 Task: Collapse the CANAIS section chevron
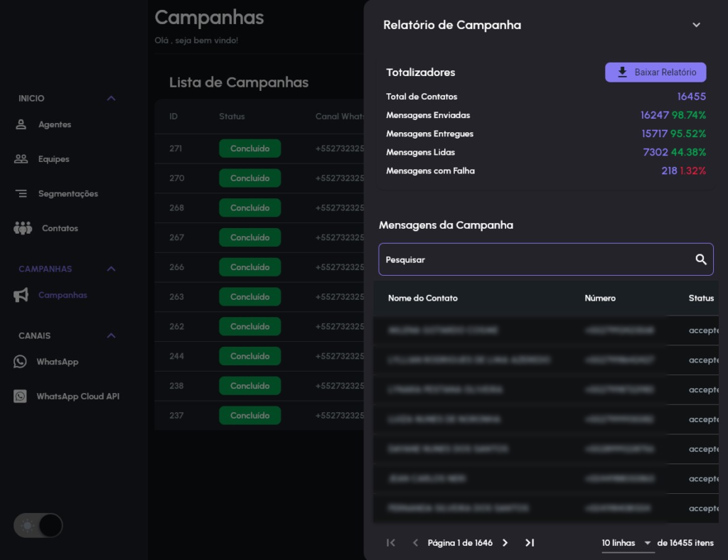[111, 335]
